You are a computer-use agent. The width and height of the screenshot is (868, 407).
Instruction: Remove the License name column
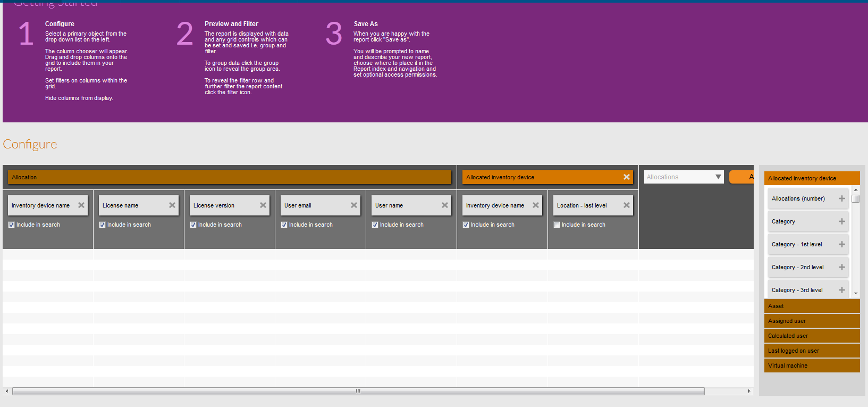tap(172, 205)
